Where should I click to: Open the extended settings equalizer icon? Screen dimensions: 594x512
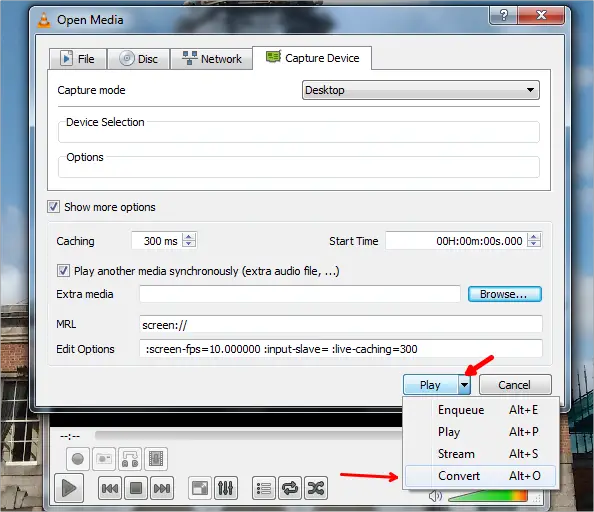tap(226, 489)
